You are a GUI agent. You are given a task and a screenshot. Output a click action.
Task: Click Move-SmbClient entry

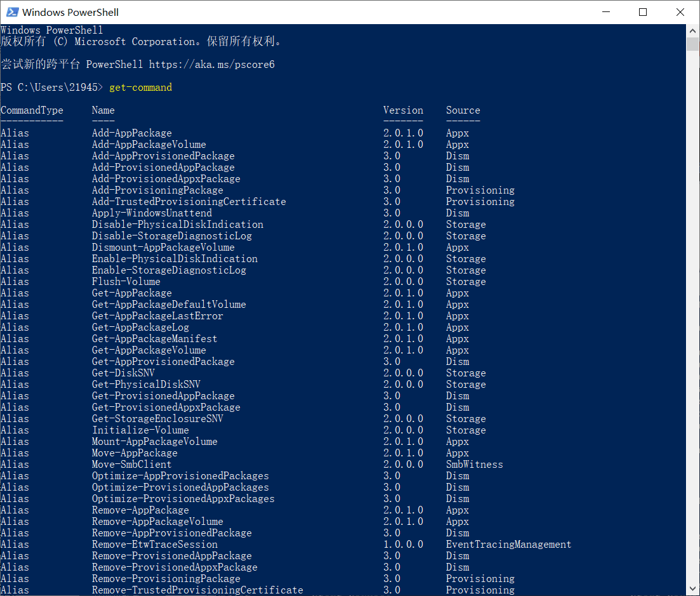132,465
